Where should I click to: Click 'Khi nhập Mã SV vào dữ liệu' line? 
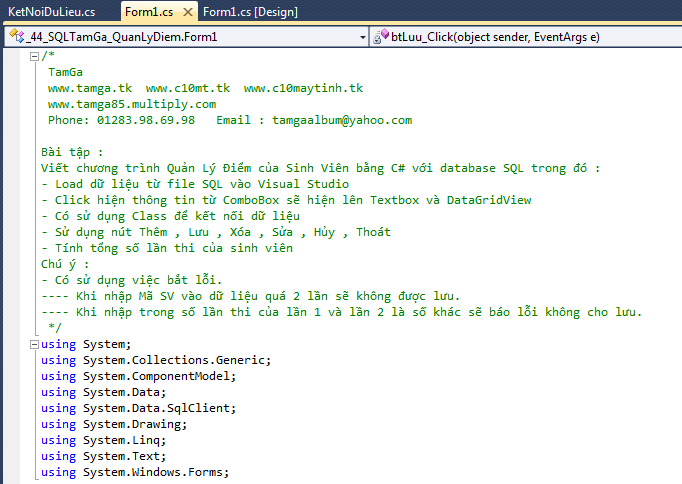pyautogui.click(x=251, y=297)
